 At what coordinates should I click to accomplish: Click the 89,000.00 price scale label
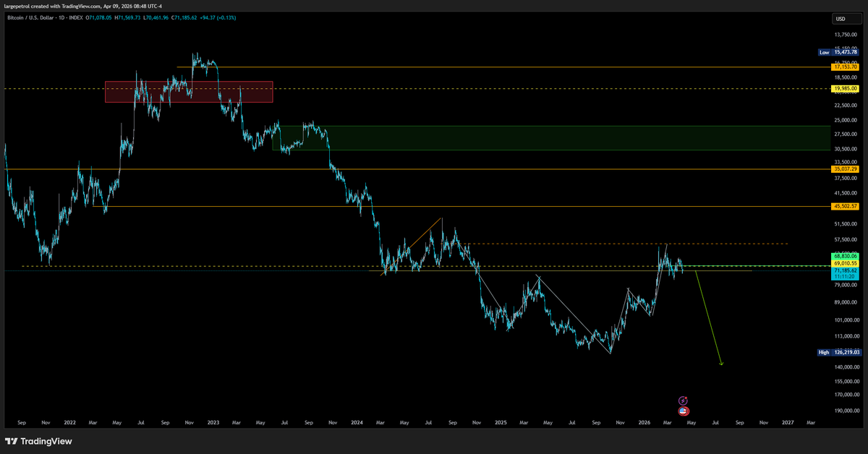(846, 302)
